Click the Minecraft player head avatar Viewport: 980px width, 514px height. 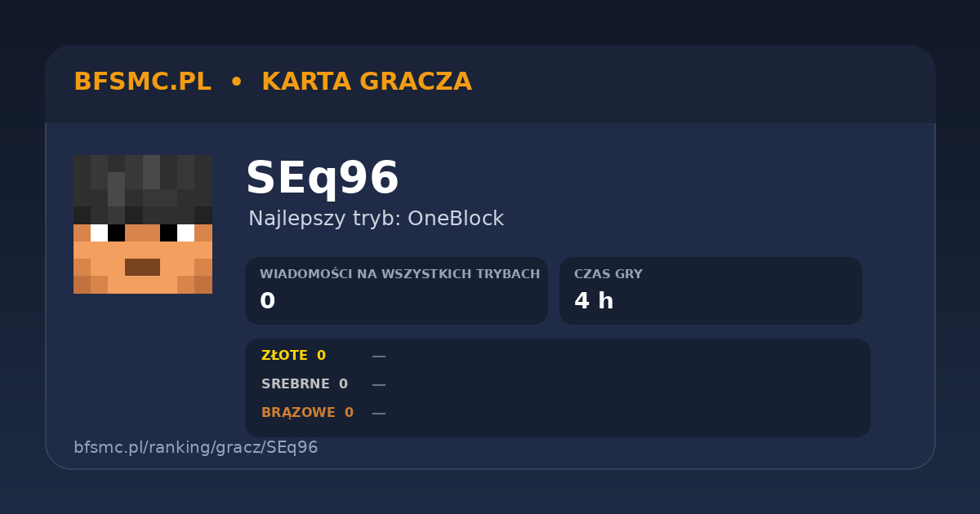[143, 224]
